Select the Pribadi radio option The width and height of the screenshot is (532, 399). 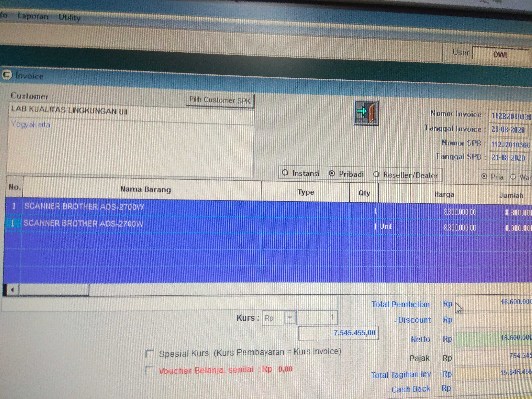pyautogui.click(x=332, y=173)
